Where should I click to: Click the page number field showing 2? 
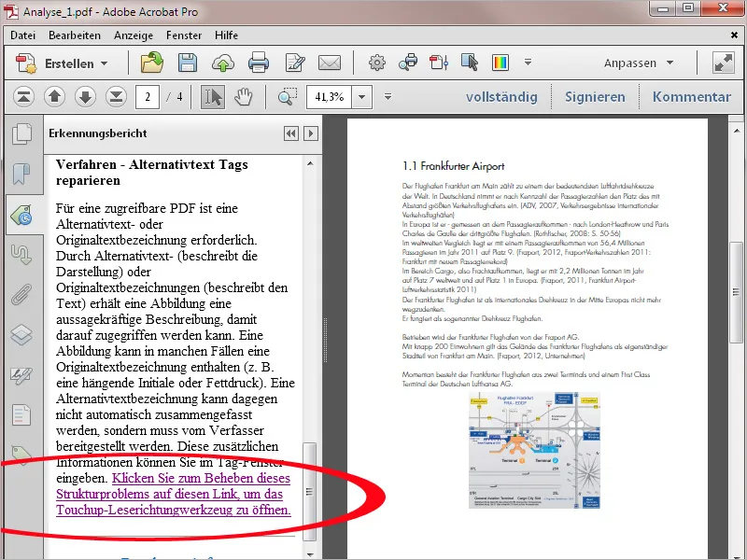(148, 97)
